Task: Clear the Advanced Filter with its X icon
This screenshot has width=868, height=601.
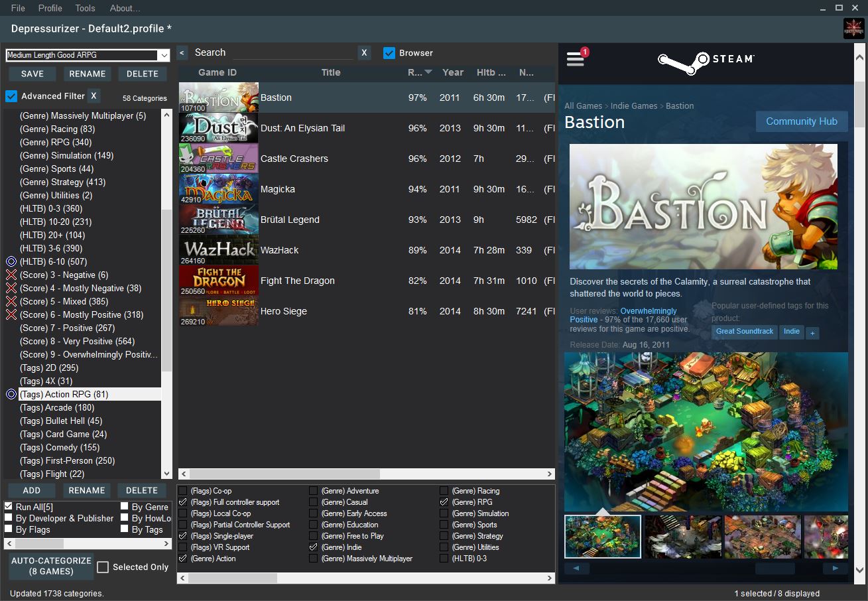Action: tap(94, 96)
